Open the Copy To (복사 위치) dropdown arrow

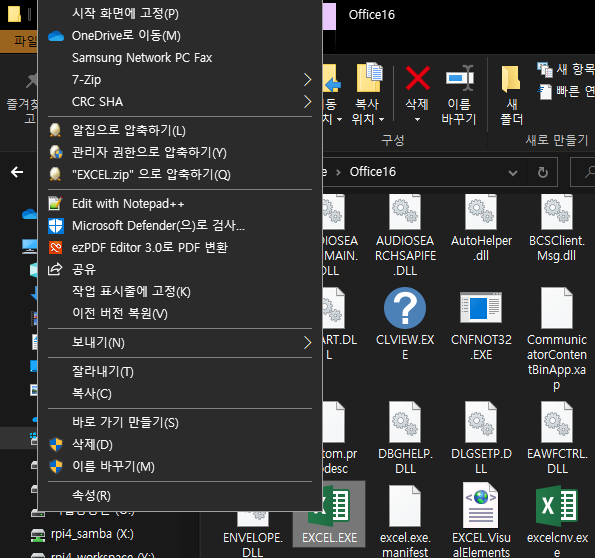click(381, 120)
